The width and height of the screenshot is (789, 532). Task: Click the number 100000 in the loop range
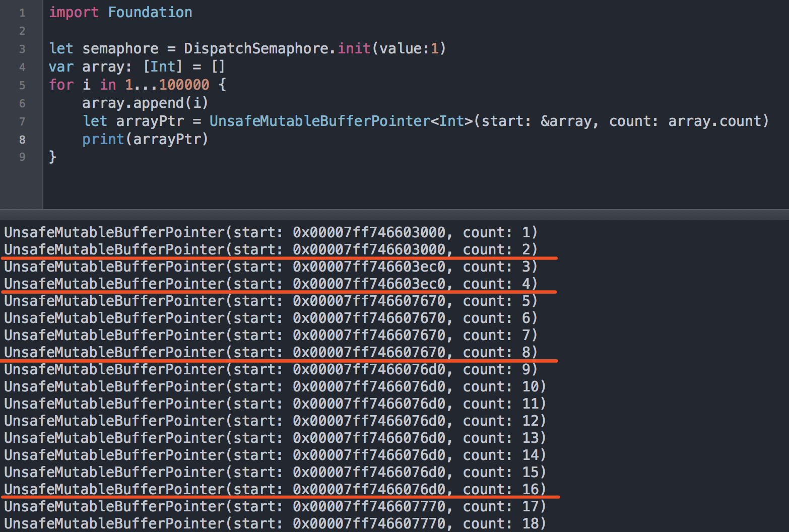click(184, 85)
